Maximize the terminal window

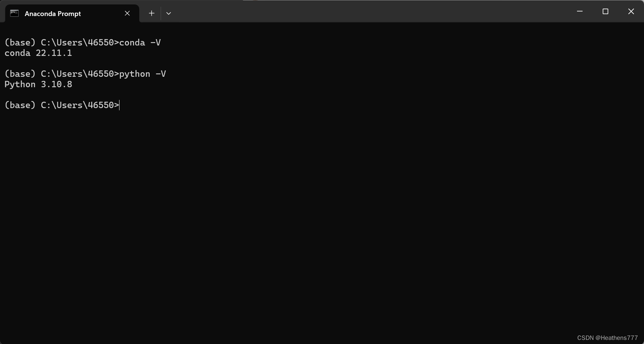click(605, 12)
